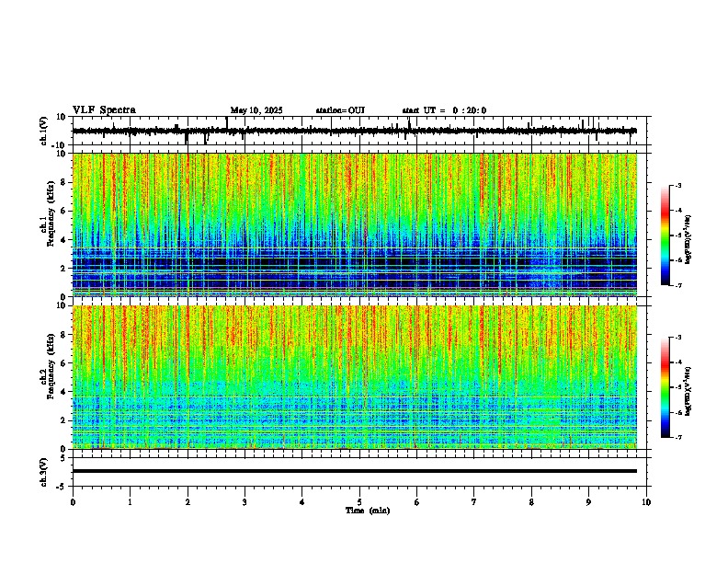Screen dimensions: 728x563
Task: Click the ch.2 color scale unit label
Action: (688, 391)
